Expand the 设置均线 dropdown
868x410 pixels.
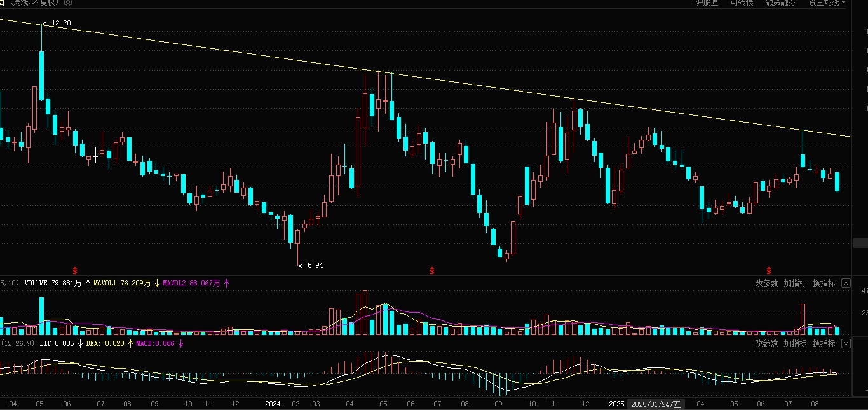tap(827, 3)
